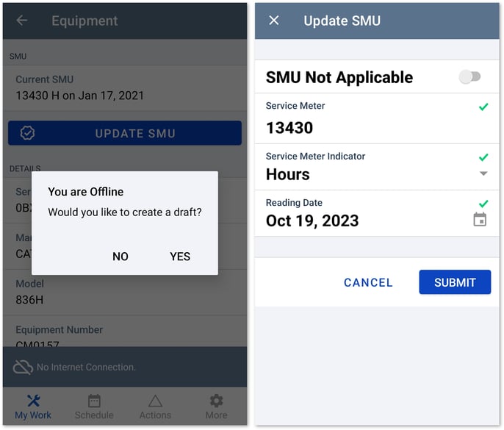Viewport: 504px width, 430px height.
Task: Click the calendar icon for Reading Date
Action: [x=480, y=219]
